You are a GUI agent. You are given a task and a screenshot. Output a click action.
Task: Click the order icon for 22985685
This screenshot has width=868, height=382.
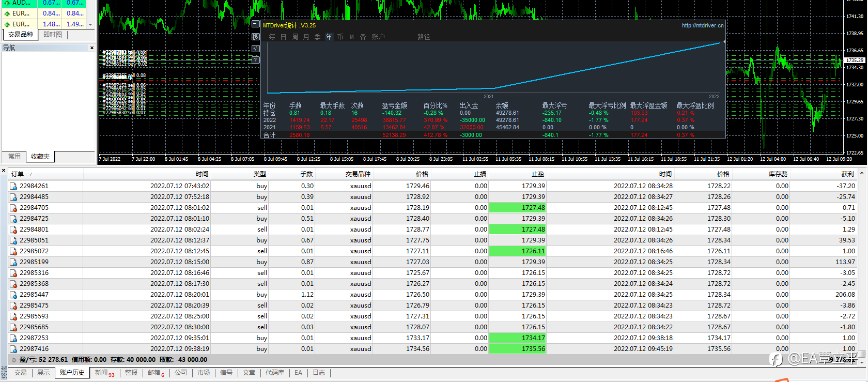[13, 327]
